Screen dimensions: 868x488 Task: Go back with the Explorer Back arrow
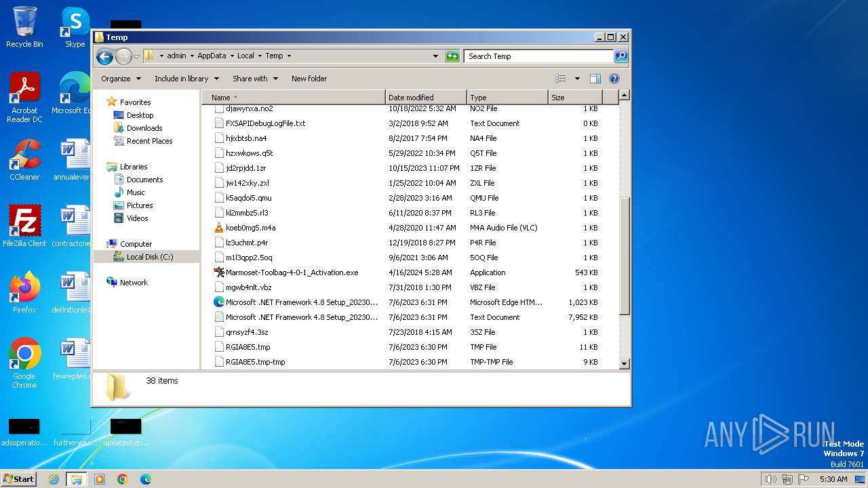coord(104,56)
